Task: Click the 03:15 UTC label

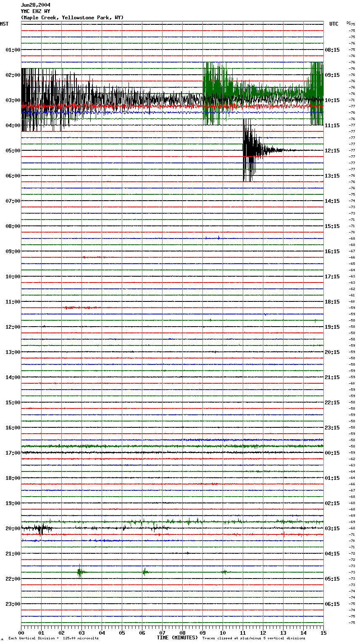Action: click(x=332, y=528)
